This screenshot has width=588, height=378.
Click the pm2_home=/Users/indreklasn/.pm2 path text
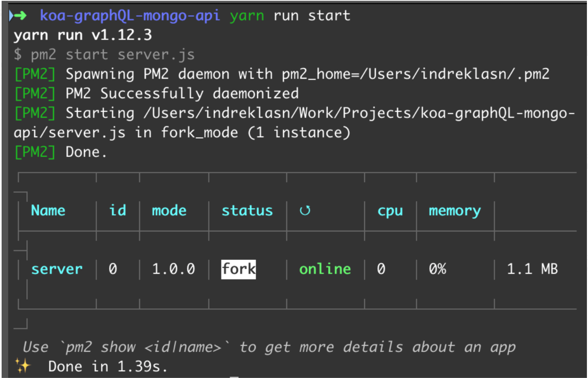(415, 74)
